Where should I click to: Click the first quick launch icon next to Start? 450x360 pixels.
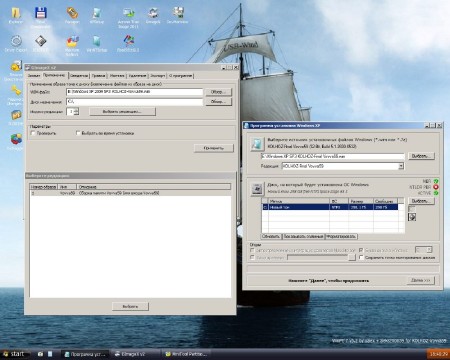pyautogui.click(x=40, y=354)
